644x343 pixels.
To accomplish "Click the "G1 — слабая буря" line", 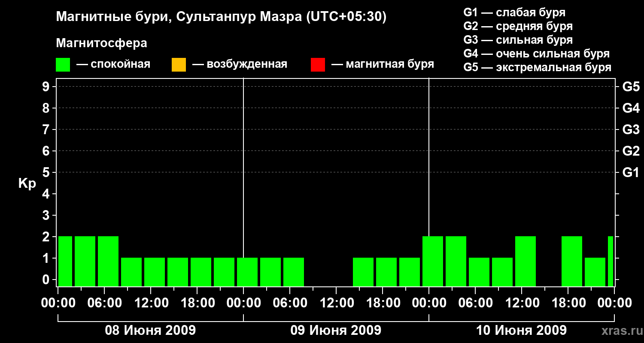I will [514, 12].
